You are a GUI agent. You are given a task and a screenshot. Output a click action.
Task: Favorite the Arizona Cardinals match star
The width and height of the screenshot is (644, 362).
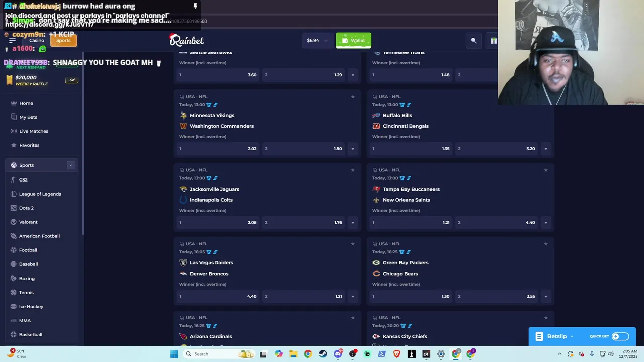tap(353, 318)
